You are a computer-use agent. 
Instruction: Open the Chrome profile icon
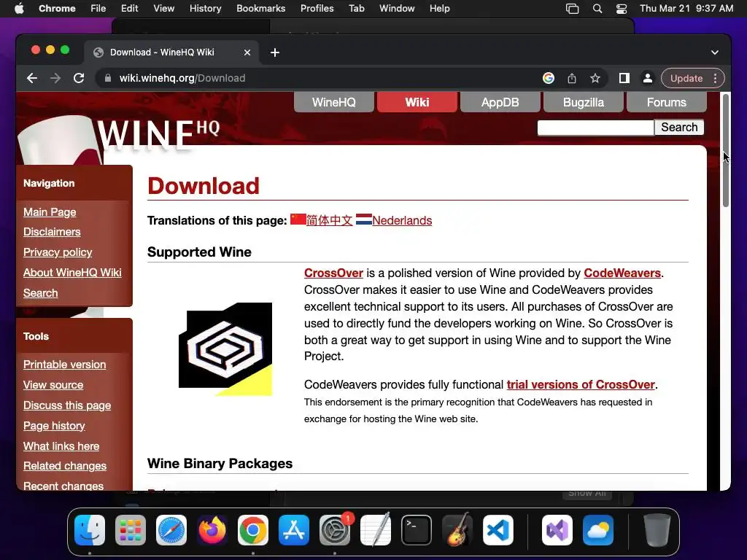point(648,78)
